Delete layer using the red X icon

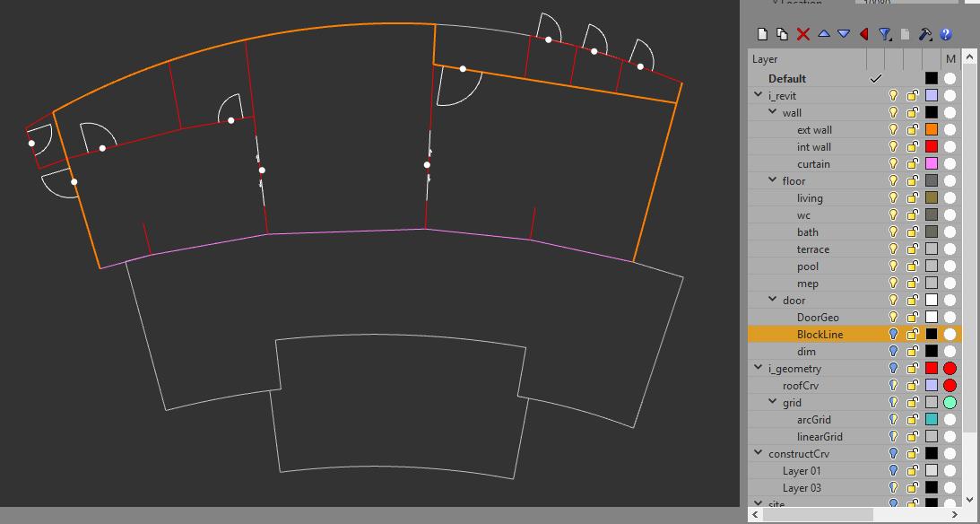click(x=803, y=34)
